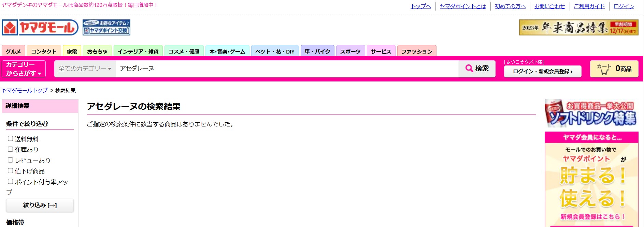Screen dimensions: 644x227
Task: Check the 在庫あり in-stock filter
Action: (11, 149)
